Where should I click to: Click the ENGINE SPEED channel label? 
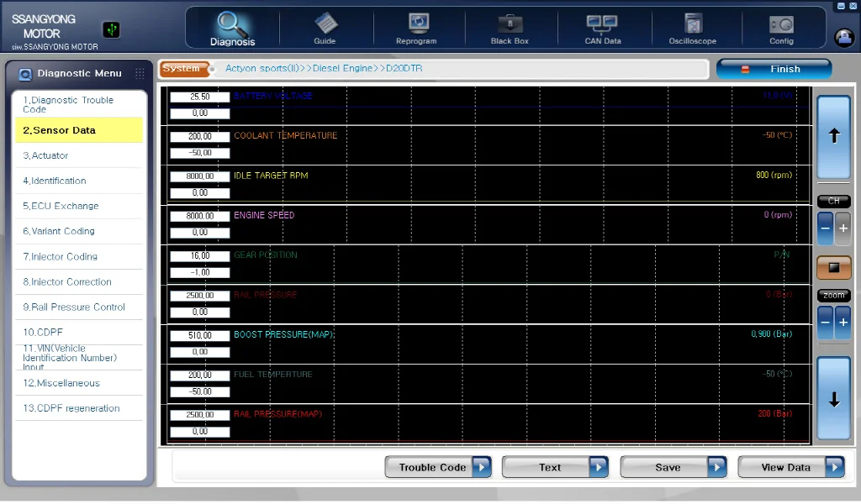point(264,215)
